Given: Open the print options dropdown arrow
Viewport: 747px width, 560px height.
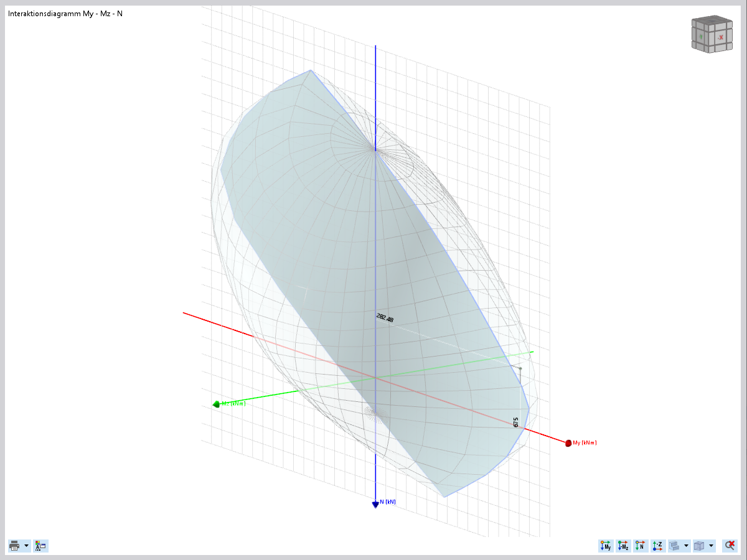Looking at the screenshot, I should (26, 546).
